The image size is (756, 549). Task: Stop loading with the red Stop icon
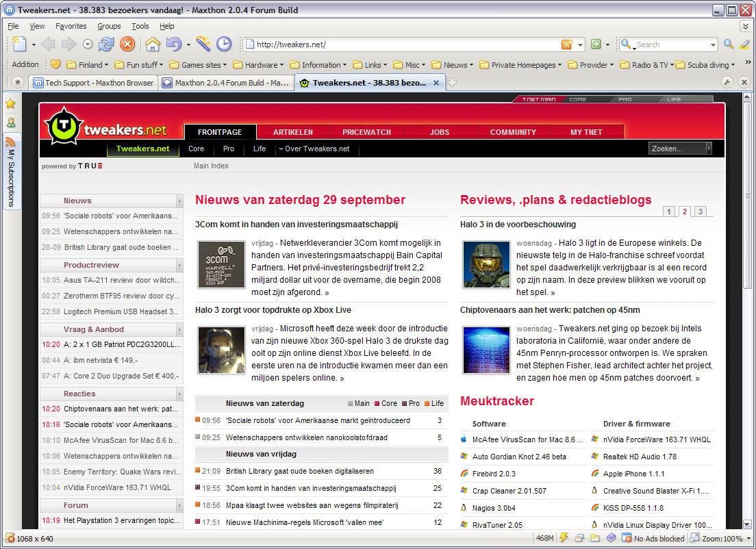(x=127, y=44)
